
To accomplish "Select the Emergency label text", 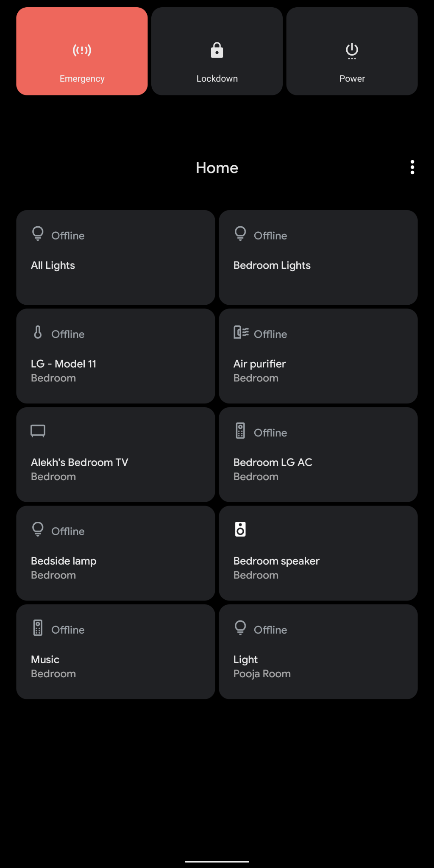I will (82, 79).
